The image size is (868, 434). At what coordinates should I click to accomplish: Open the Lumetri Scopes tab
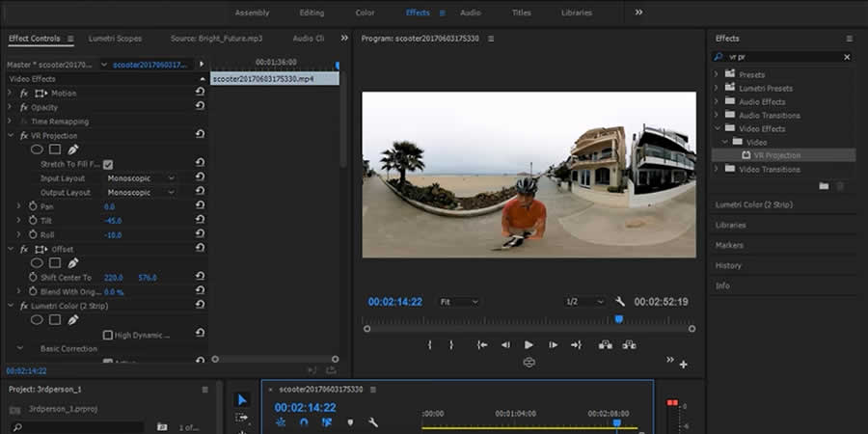[115, 39]
